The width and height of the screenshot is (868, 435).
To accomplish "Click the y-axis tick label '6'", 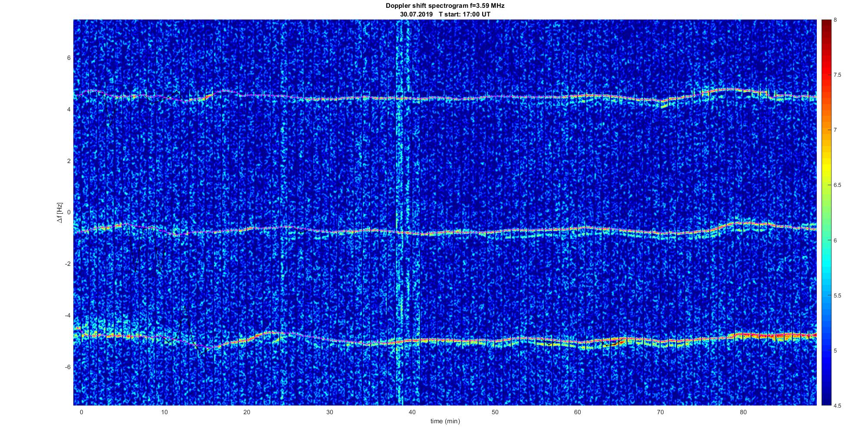I will pos(69,58).
